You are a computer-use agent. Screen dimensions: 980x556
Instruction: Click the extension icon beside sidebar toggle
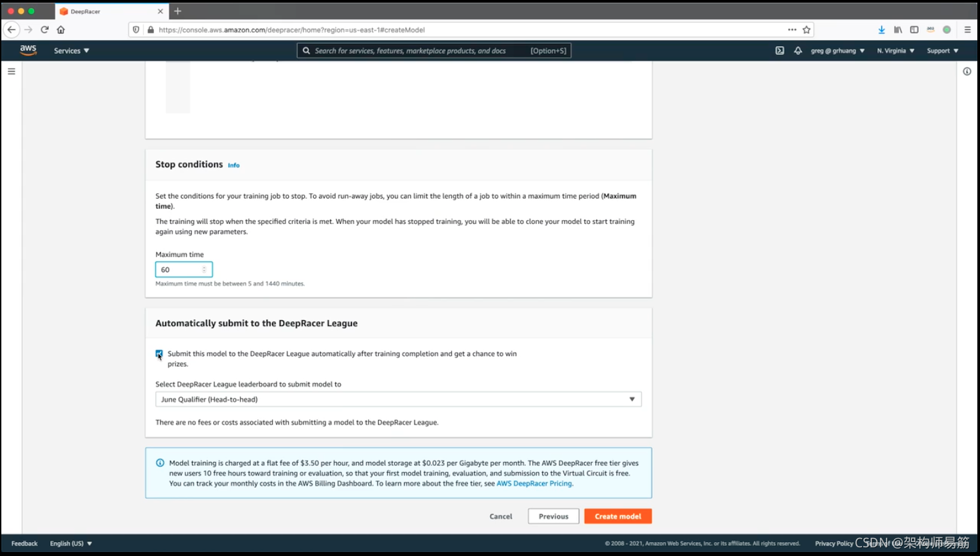(931, 29)
